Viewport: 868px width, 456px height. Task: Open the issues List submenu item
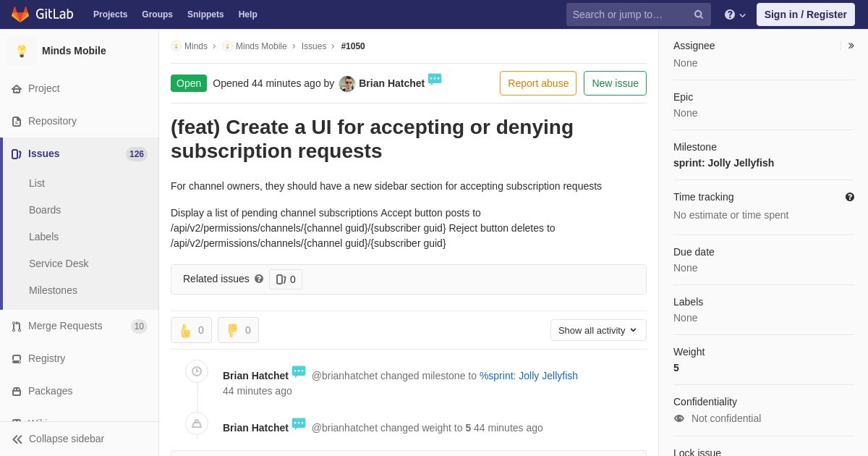37,183
